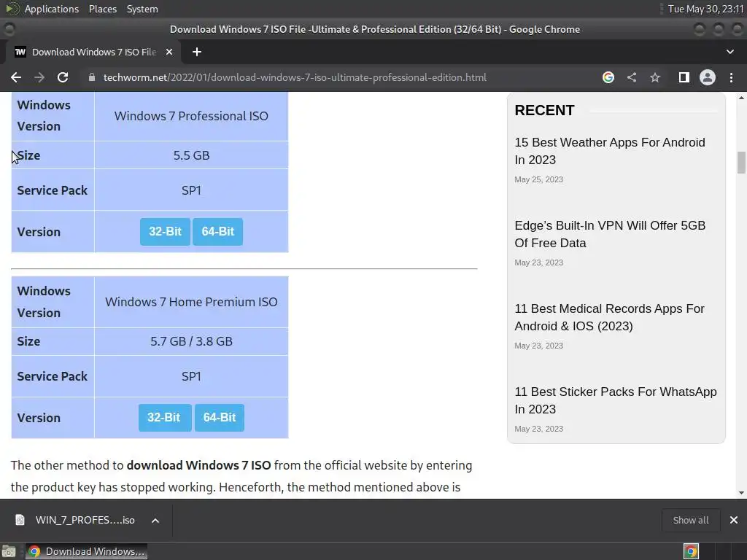747x560 pixels.
Task: Click the forward navigation arrow
Action: click(39, 77)
